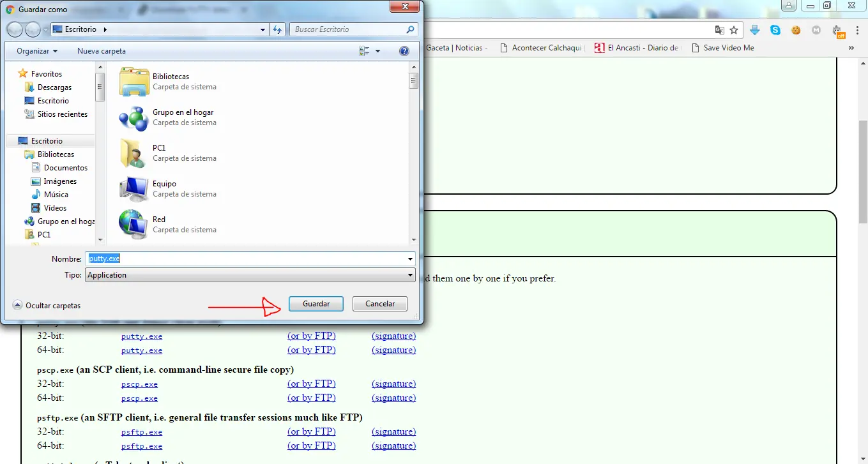Select Documentos in the navigation tree
The height and width of the screenshot is (464, 868).
tap(65, 168)
